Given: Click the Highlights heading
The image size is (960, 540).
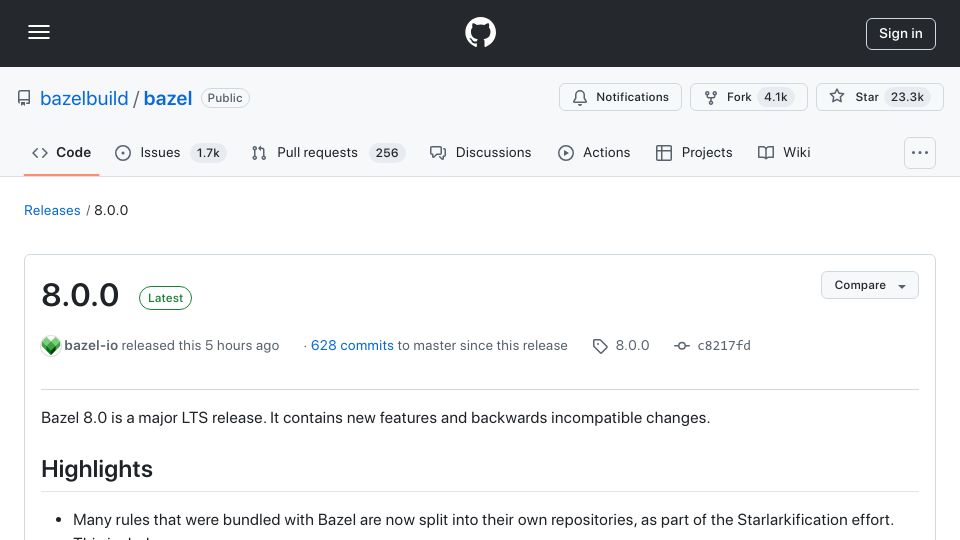Looking at the screenshot, I should (x=97, y=470).
